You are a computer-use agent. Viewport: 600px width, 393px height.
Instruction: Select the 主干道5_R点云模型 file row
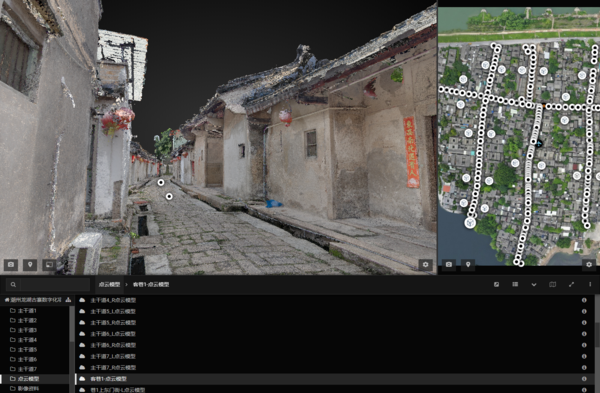click(x=335, y=323)
